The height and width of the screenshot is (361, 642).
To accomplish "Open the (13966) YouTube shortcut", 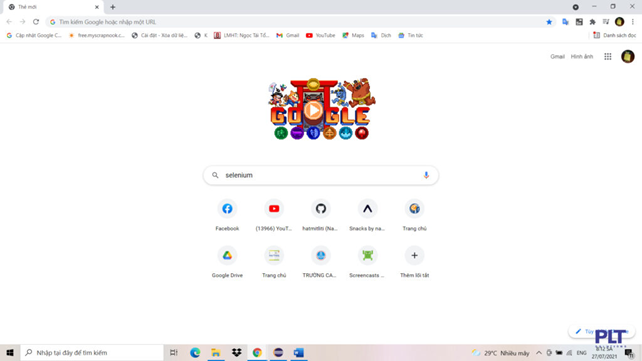I will 274,215.
